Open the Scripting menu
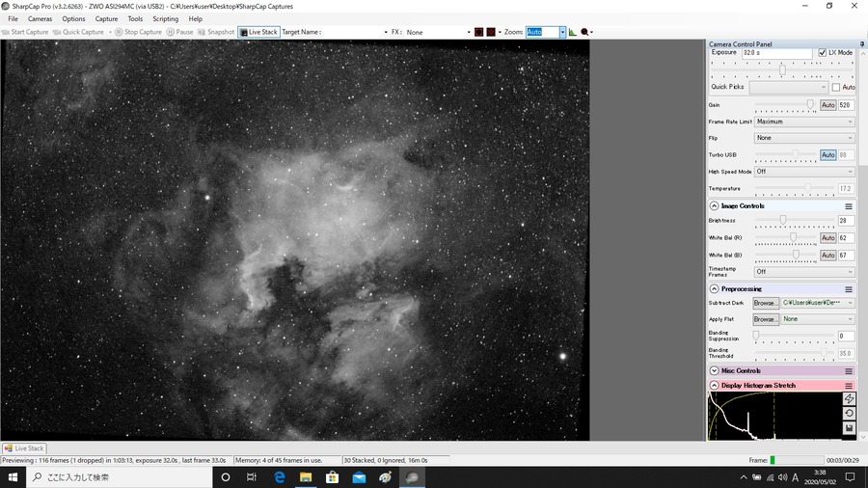Screen dimensions: 868x488 (166, 19)
